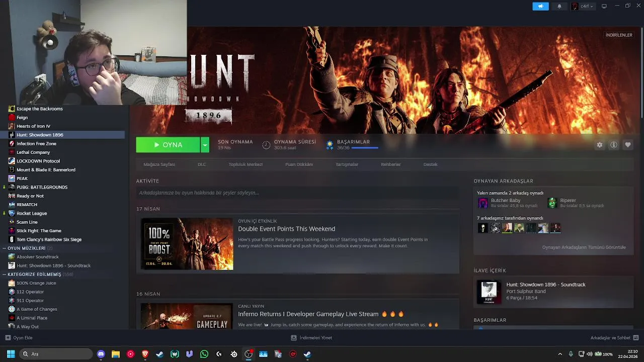Screen dimensions: 644x362
Task: Click the Windows search box
Action: 56,354
